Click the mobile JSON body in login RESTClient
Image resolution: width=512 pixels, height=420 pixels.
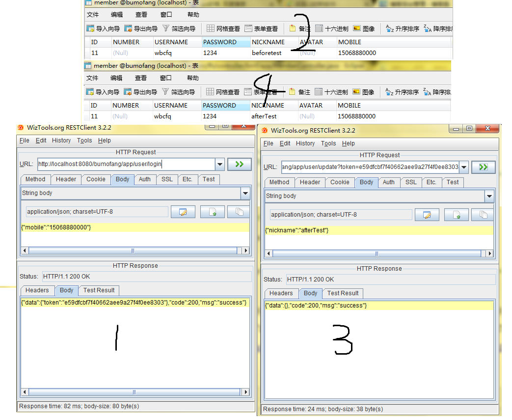pos(56,227)
